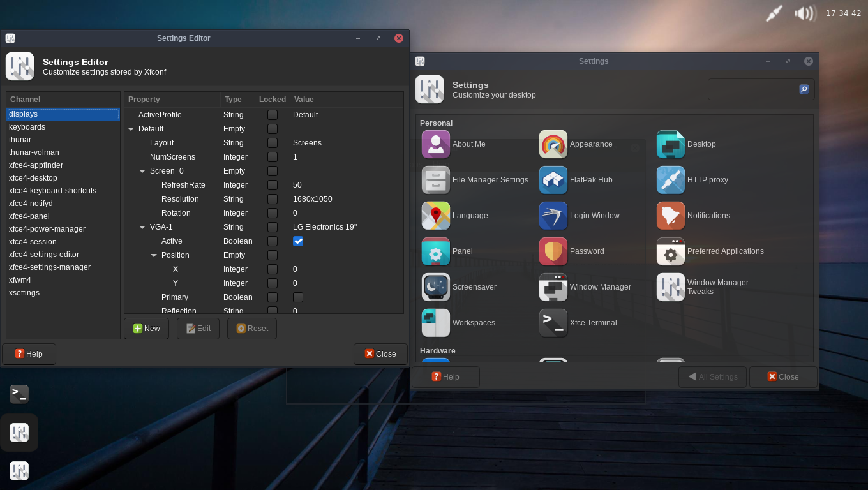Open Workspaces settings icon
This screenshot has width=868, height=490.
coord(436,323)
